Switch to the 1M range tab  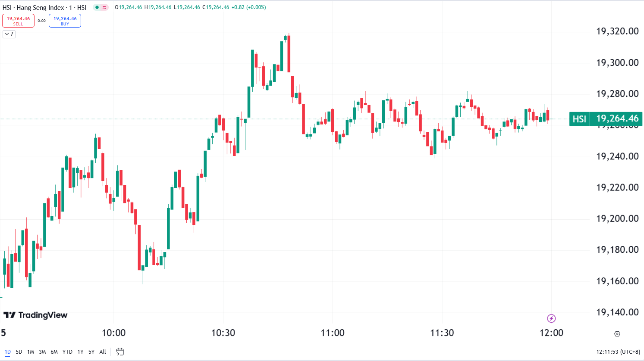click(30, 352)
